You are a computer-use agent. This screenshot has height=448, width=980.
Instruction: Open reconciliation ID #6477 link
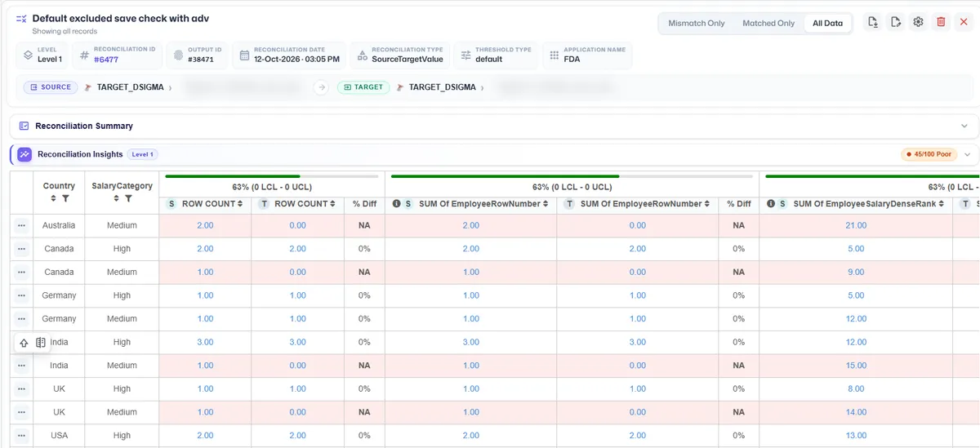point(106,60)
